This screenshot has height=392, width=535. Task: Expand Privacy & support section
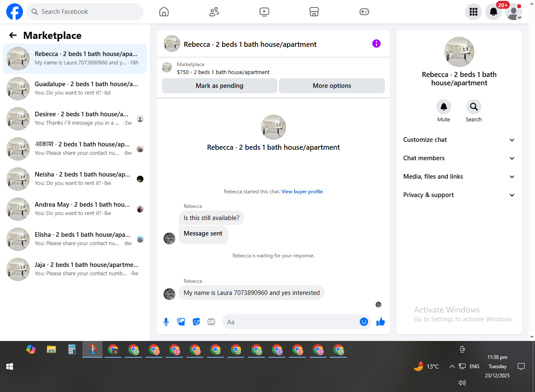coord(459,195)
